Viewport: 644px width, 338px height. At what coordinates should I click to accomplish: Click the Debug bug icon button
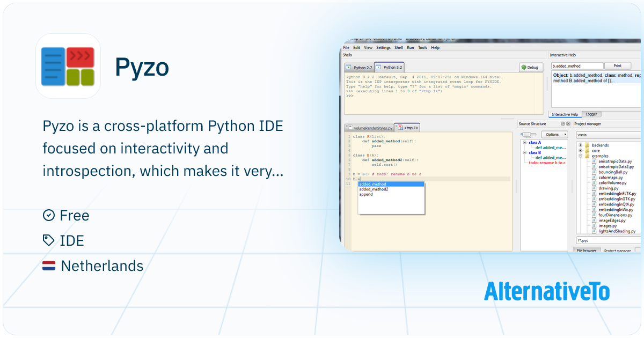[524, 68]
